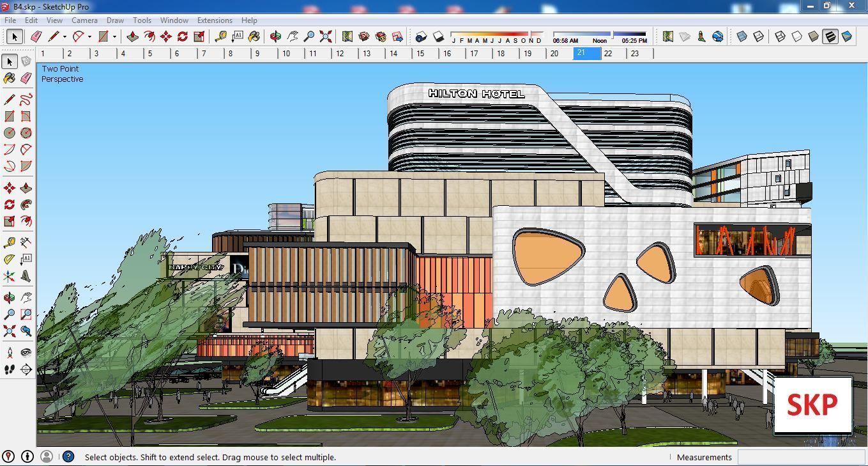The width and height of the screenshot is (868, 466).
Task: Switch to Hidden Line face style
Action: pyautogui.click(x=797, y=36)
